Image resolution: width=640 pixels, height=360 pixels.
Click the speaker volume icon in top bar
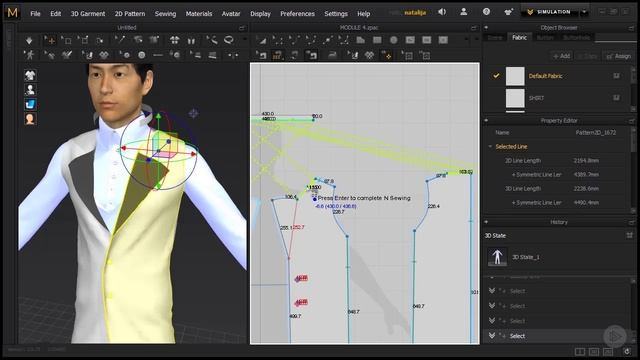pos(442,12)
